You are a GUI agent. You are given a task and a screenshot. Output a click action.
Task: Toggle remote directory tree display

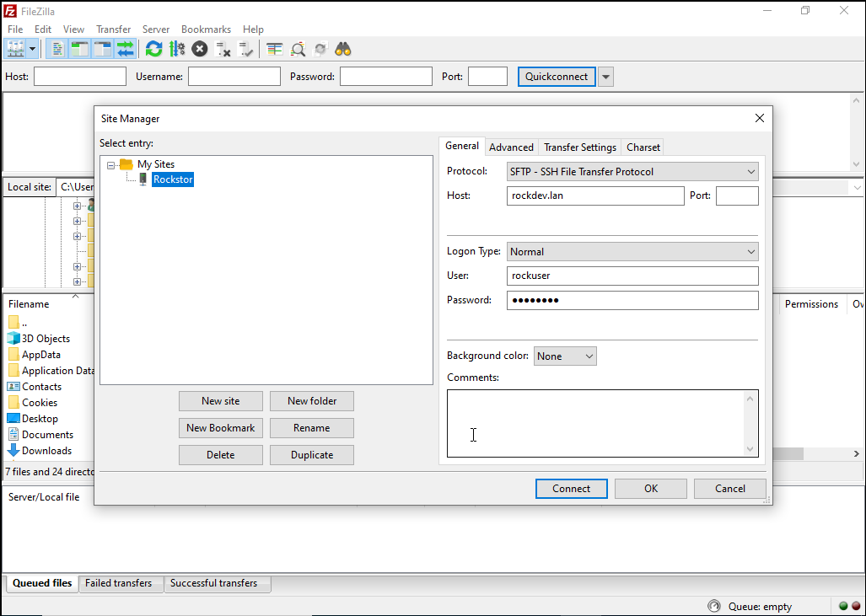click(103, 49)
